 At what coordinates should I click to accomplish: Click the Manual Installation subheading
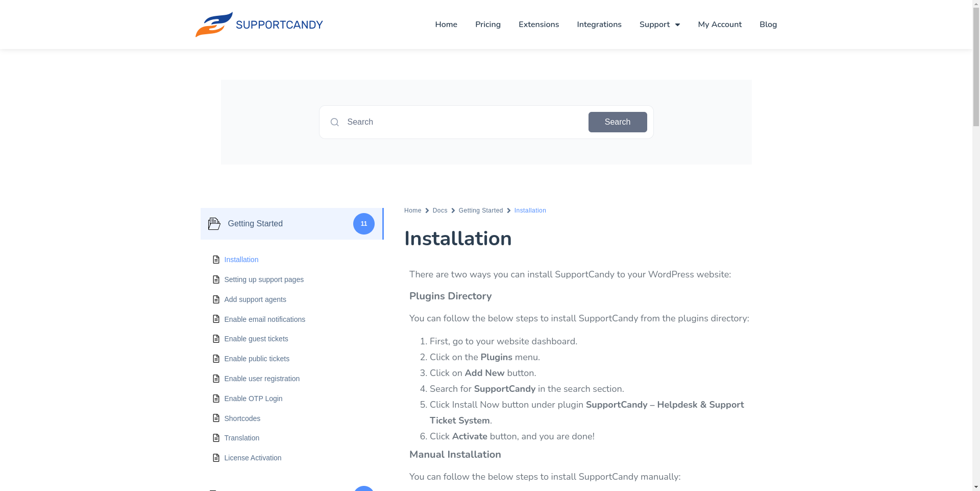pos(455,455)
